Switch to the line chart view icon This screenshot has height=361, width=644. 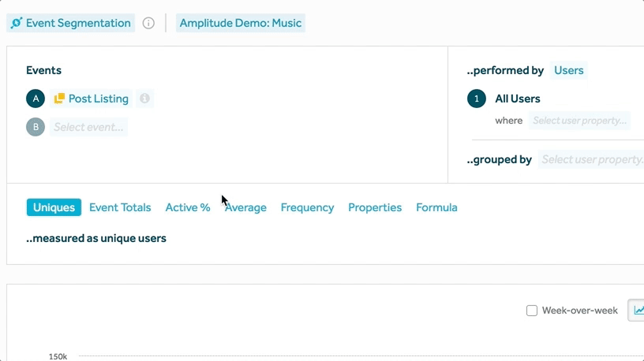(638, 311)
